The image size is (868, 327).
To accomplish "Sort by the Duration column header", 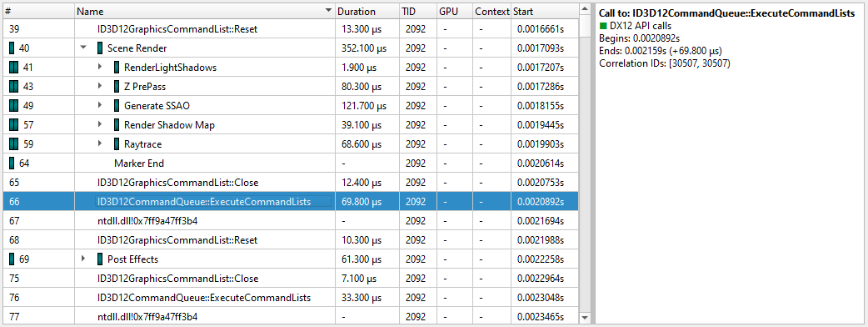I will (x=367, y=11).
